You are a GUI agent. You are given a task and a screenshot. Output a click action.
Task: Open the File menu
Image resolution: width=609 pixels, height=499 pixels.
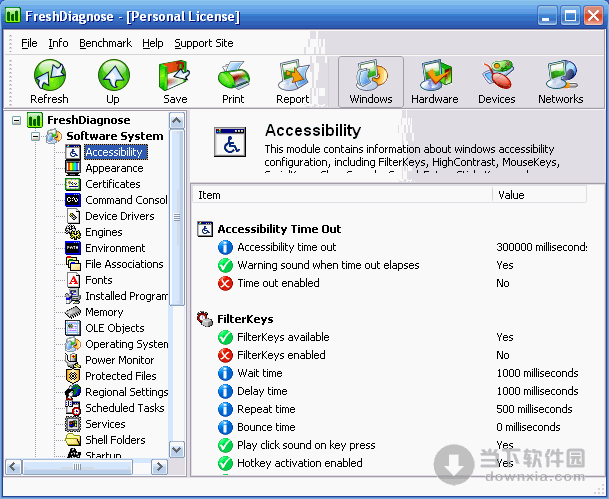pyautogui.click(x=29, y=43)
